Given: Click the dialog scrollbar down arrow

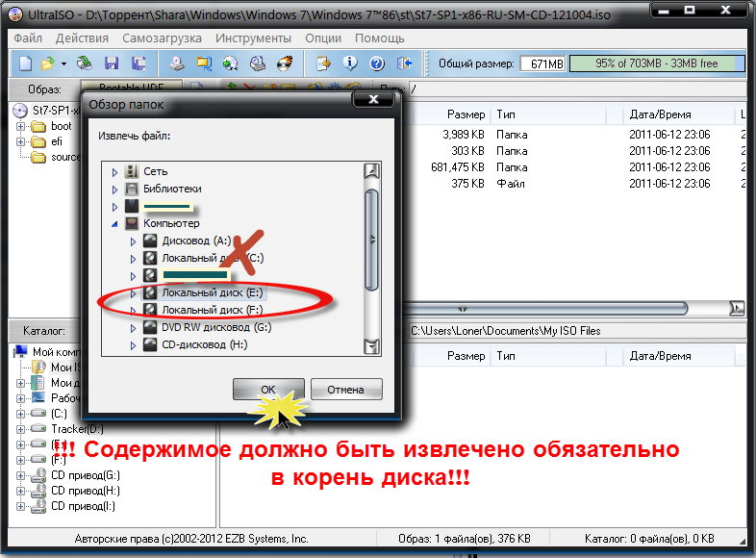Looking at the screenshot, I should click(371, 345).
